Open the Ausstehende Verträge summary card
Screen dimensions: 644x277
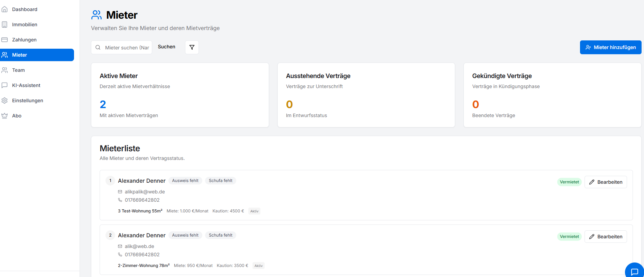click(366, 95)
